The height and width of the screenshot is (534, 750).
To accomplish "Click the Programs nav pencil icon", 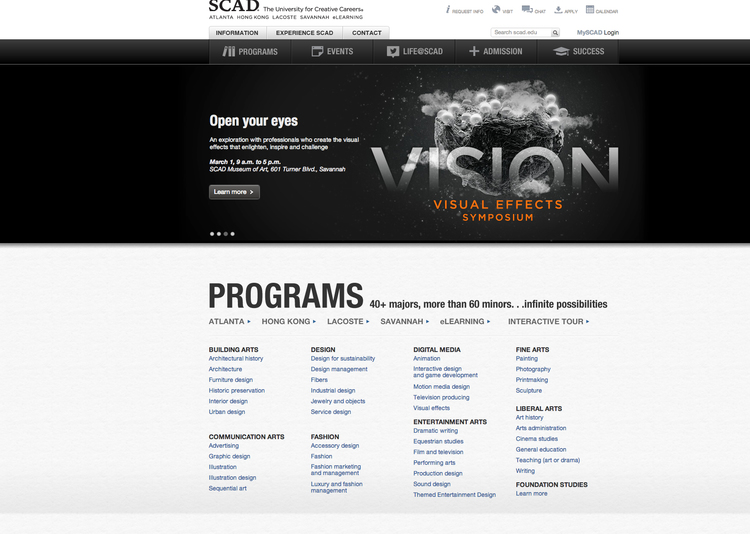I will pos(229,51).
